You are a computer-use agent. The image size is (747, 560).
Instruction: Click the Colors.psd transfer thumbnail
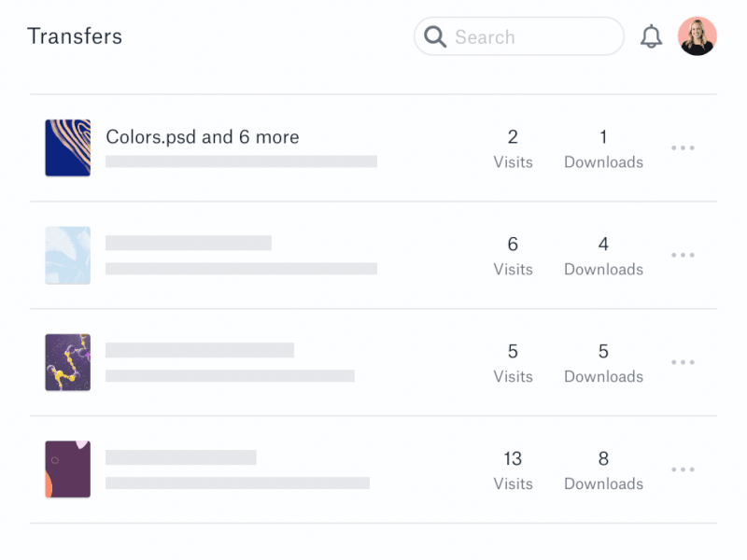pos(67,147)
